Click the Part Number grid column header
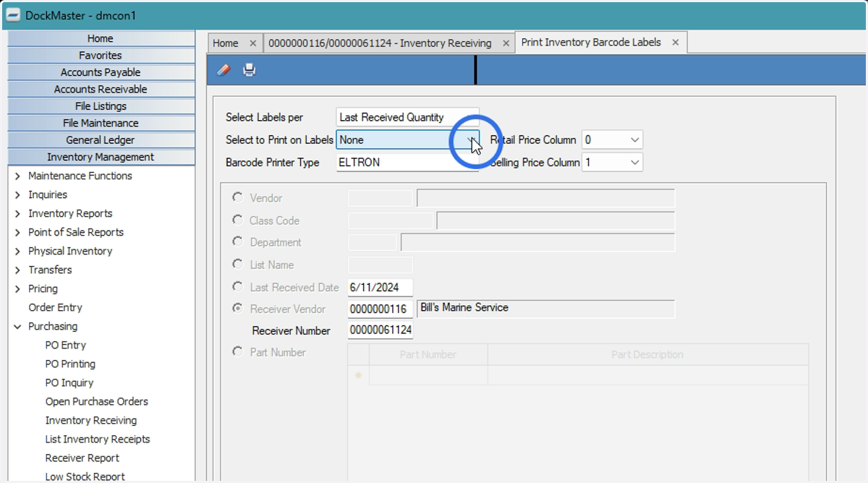 coord(428,354)
